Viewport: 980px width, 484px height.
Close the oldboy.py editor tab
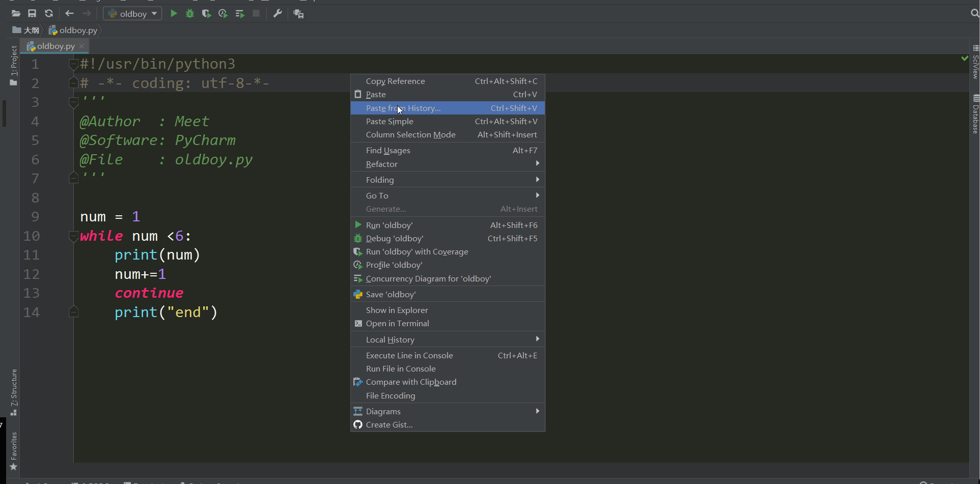pyautogui.click(x=81, y=46)
